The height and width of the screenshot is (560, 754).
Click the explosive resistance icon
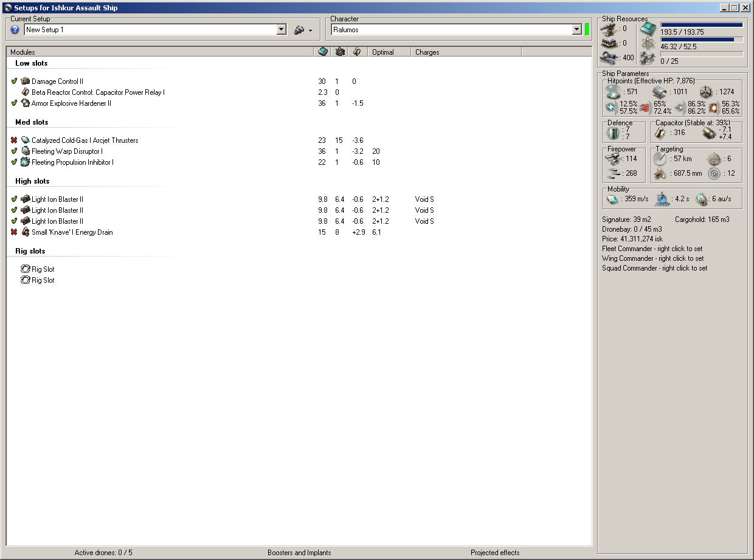tap(713, 108)
